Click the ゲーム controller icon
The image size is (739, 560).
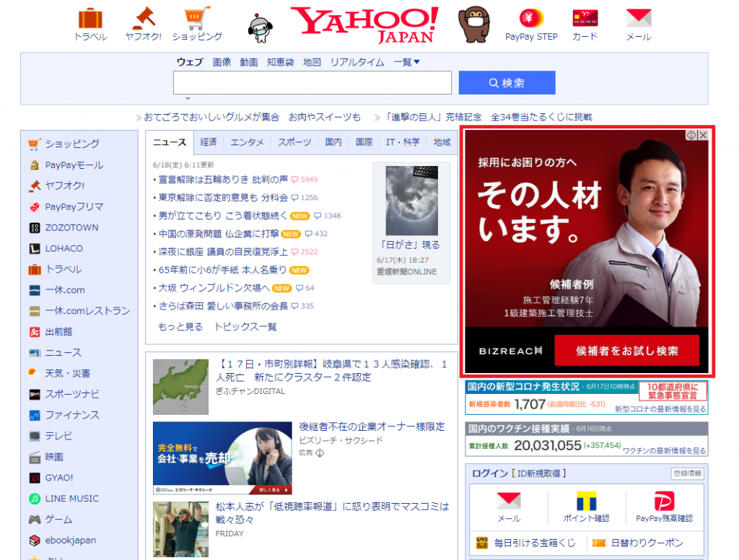point(34,520)
